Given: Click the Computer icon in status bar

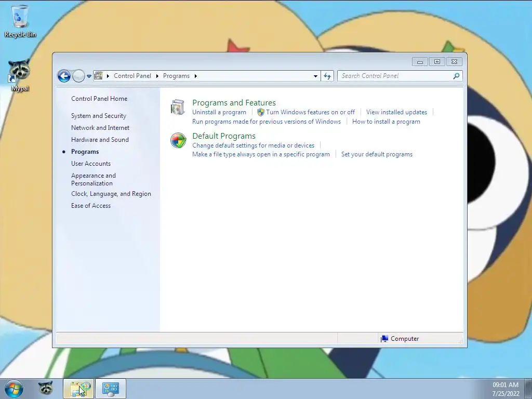Looking at the screenshot, I should click(384, 339).
